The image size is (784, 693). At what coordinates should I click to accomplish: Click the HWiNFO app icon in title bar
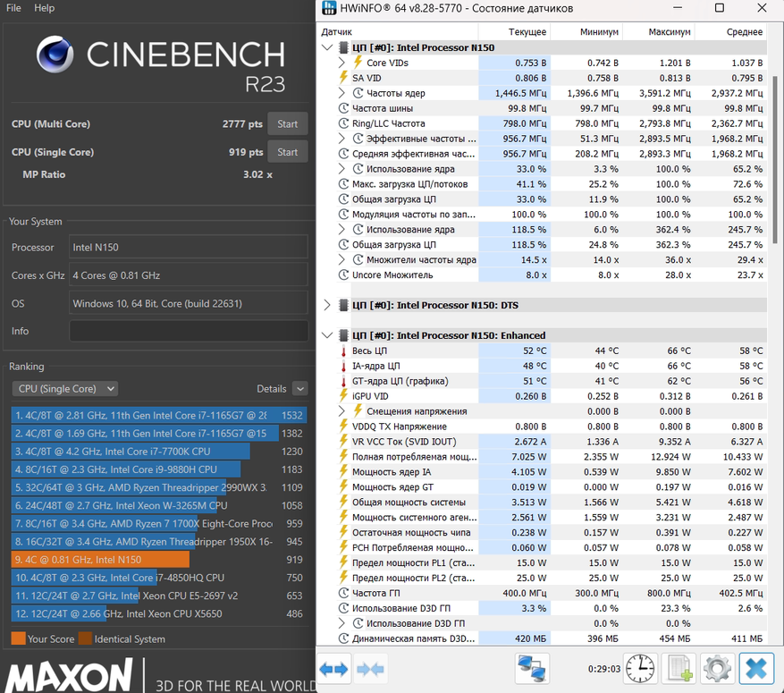coord(329,8)
